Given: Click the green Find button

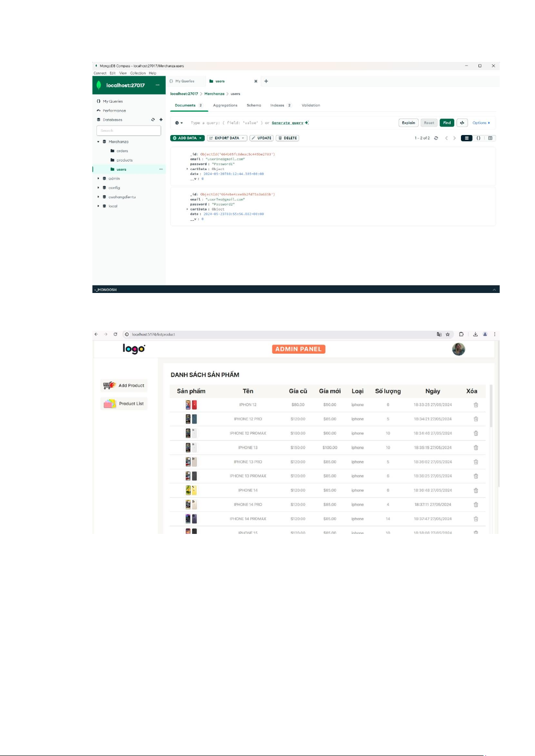Looking at the screenshot, I should [447, 123].
